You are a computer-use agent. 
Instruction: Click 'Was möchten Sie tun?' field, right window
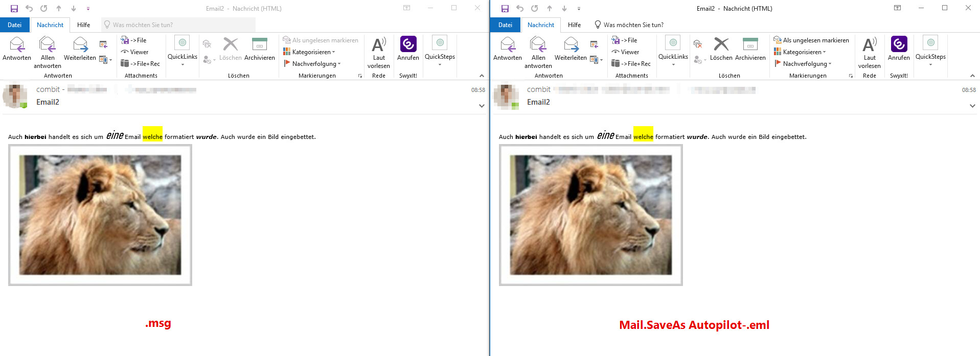click(x=633, y=25)
